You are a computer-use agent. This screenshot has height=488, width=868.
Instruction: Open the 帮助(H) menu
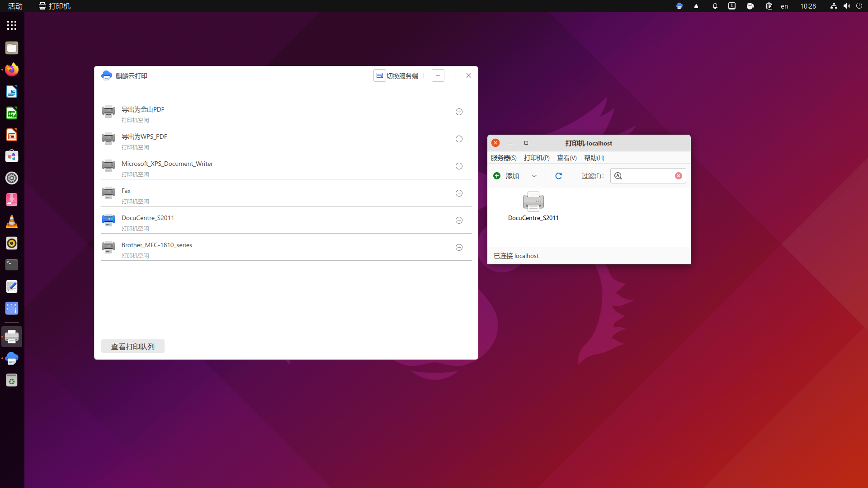tap(594, 158)
